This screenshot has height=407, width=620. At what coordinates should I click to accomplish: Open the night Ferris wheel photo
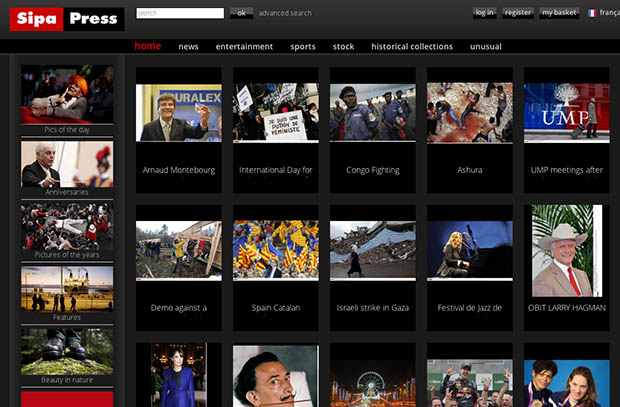tap(373, 383)
